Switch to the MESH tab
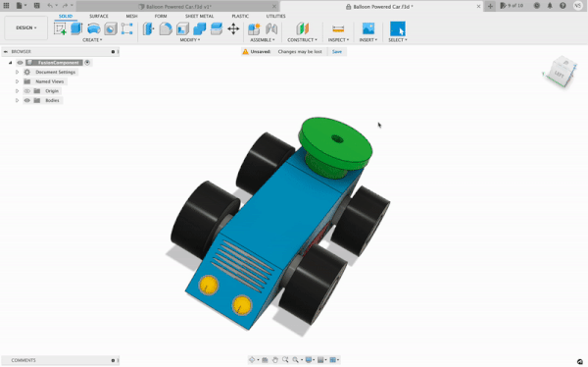 131,16
